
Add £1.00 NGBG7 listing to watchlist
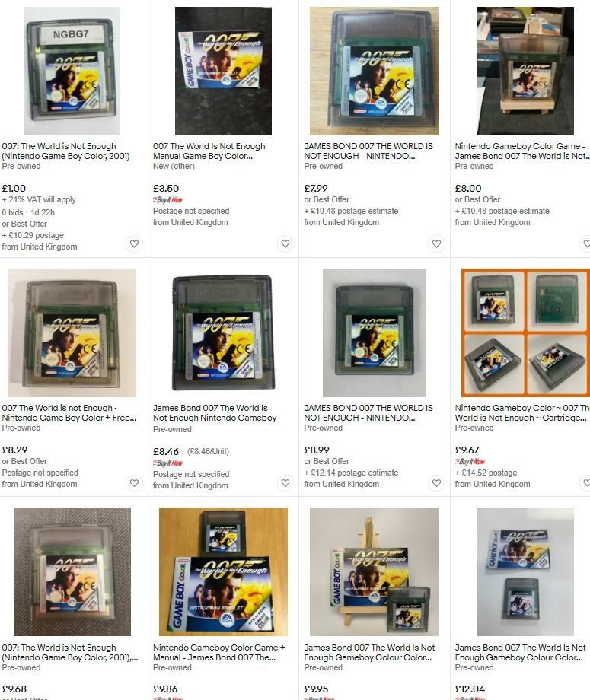click(x=134, y=243)
